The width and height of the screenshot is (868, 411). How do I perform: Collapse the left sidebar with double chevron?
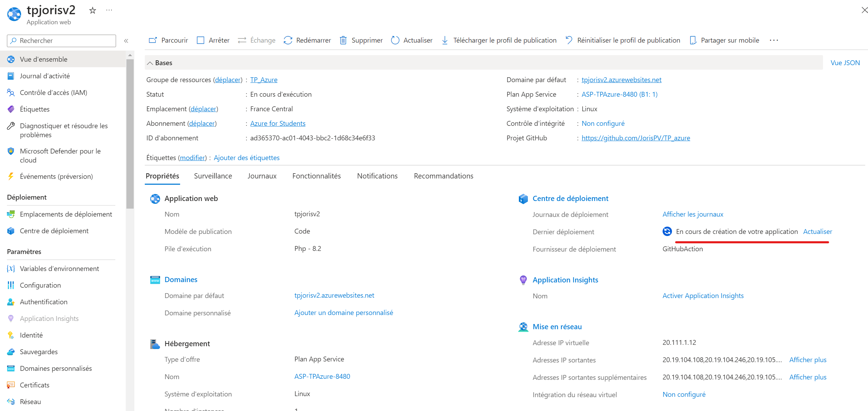pos(126,41)
